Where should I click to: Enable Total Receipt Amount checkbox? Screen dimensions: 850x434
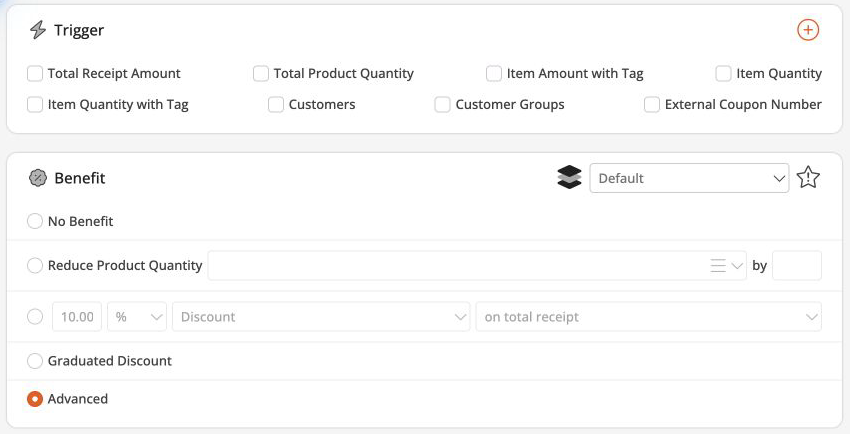35,74
